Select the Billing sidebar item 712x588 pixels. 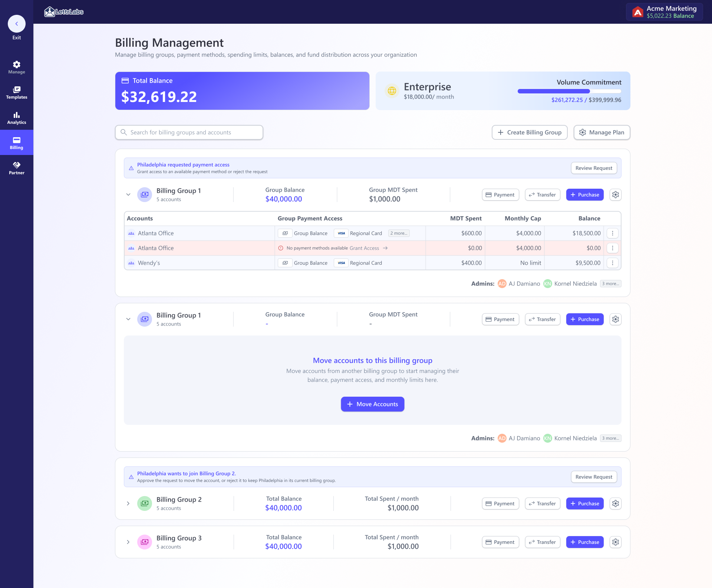pos(17,143)
